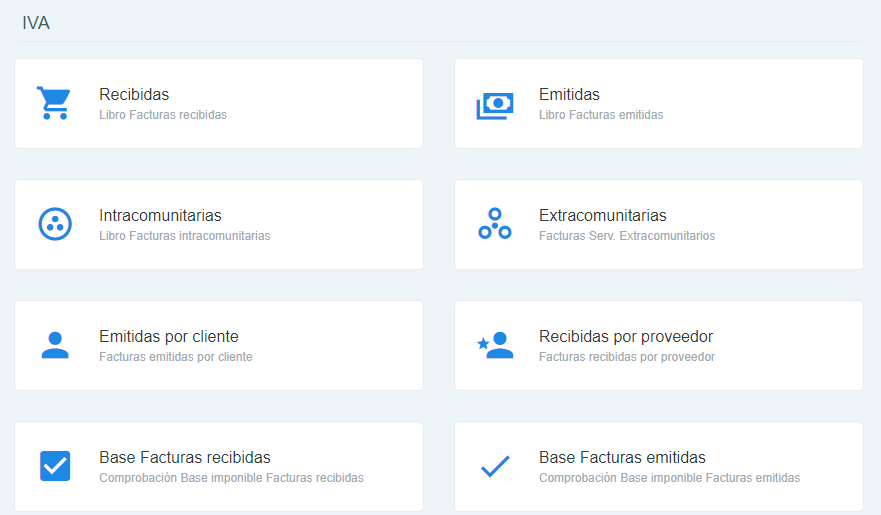This screenshot has width=881, height=515.
Task: Click the shopping cart icon for Recibidas
Action: coord(54,103)
